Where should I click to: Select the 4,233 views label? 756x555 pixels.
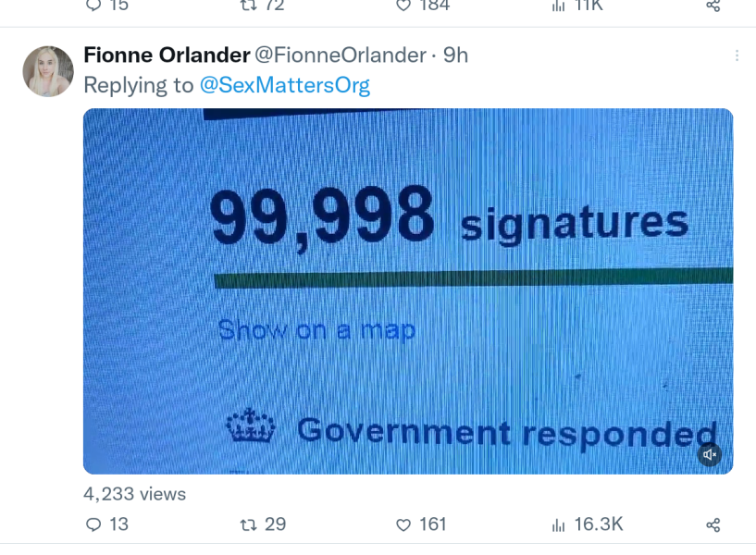pyautogui.click(x=133, y=494)
